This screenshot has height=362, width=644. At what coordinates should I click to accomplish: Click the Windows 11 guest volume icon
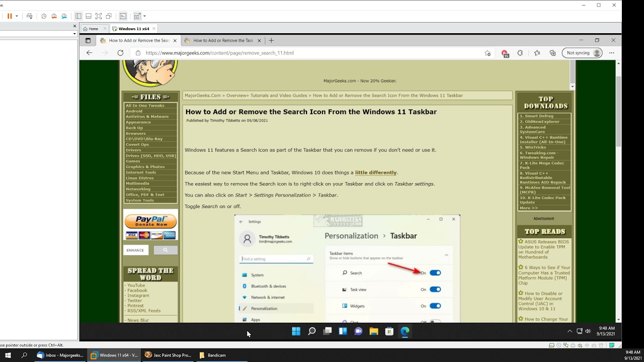point(588,331)
